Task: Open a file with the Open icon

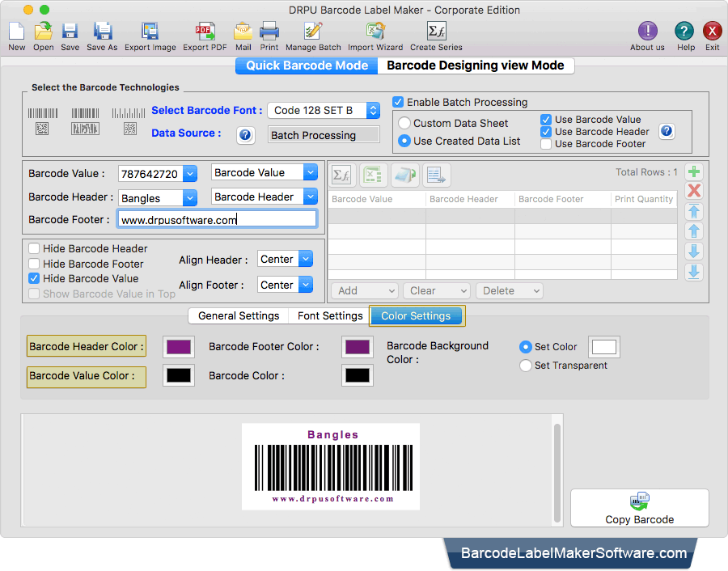Action: pyautogui.click(x=43, y=32)
